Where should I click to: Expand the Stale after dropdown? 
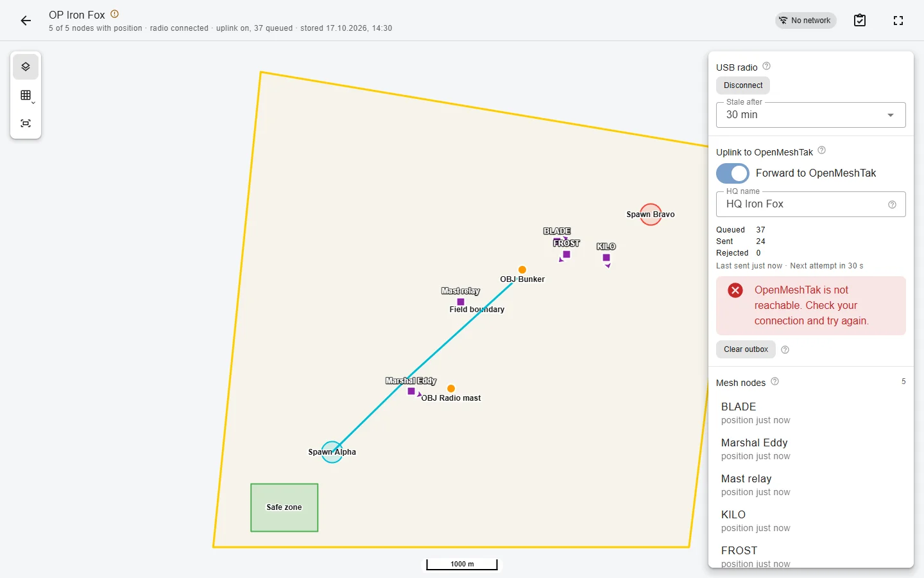click(x=811, y=115)
